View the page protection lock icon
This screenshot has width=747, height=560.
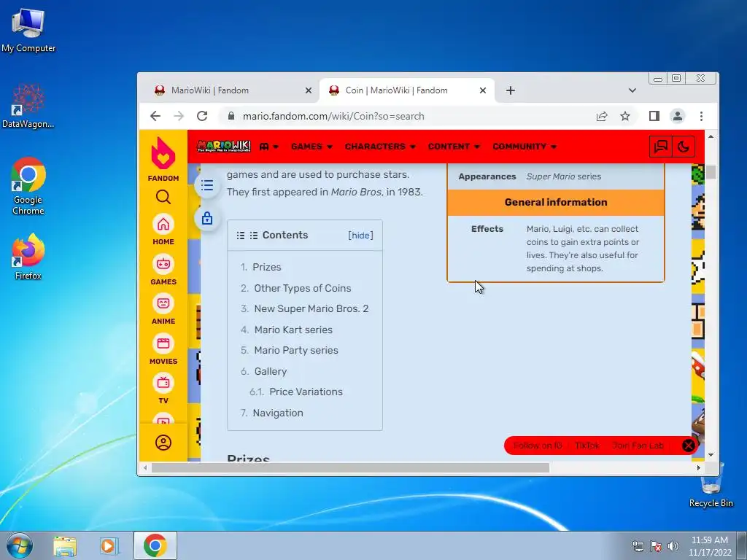[x=206, y=219]
